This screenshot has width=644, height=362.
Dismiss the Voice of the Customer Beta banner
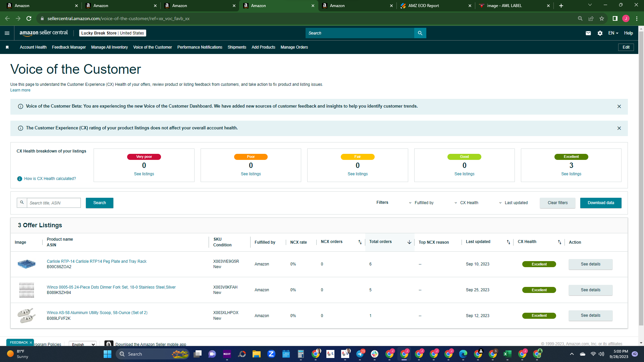pos(619,107)
